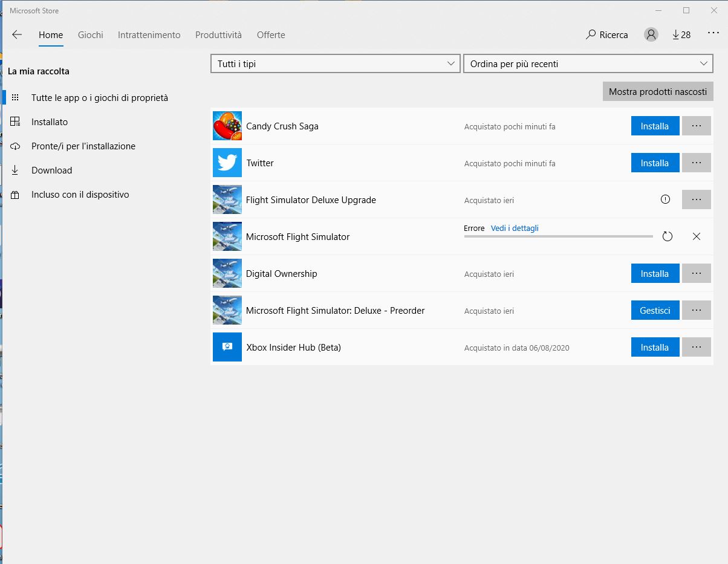Click the Candy Crush Saga app icon
The height and width of the screenshot is (564, 728).
(227, 126)
